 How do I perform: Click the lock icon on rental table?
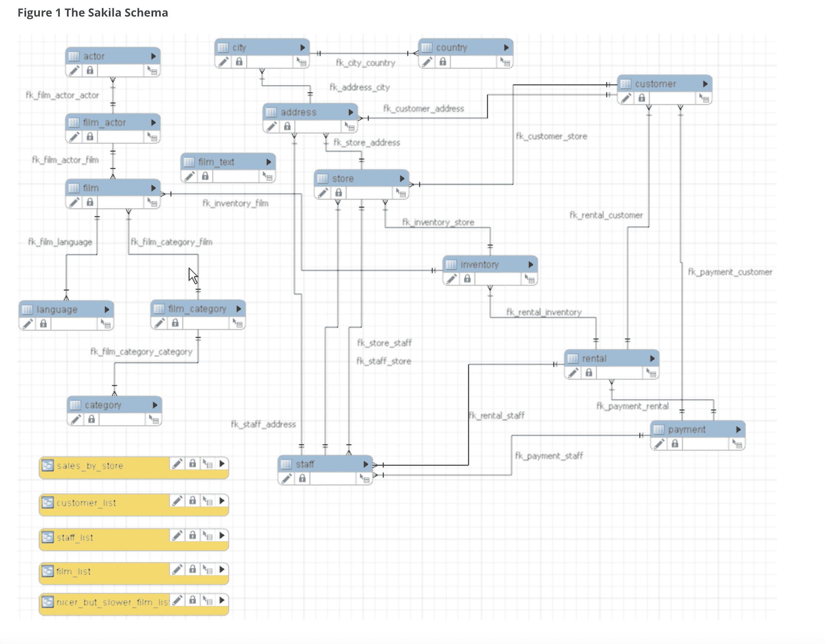(589, 373)
